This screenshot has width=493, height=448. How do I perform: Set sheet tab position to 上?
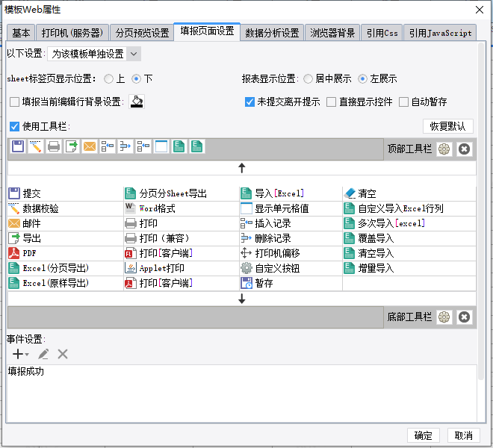click(108, 78)
